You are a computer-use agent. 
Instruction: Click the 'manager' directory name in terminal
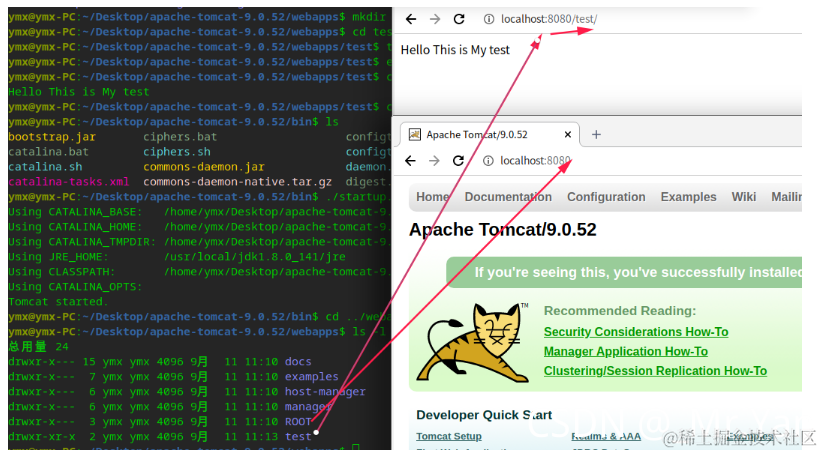309,406
